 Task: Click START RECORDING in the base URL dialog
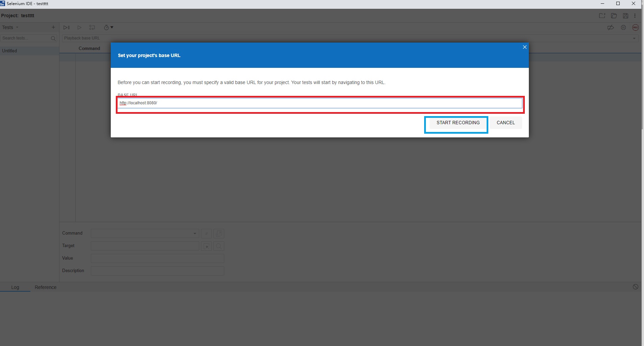coord(458,123)
